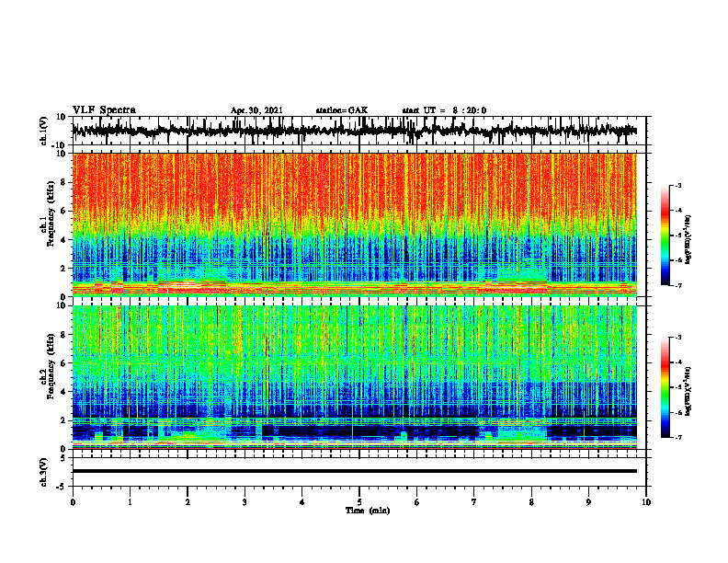Click the ch.1 color scale bar
Viewport: 728px width, 563px height.
tap(665, 236)
